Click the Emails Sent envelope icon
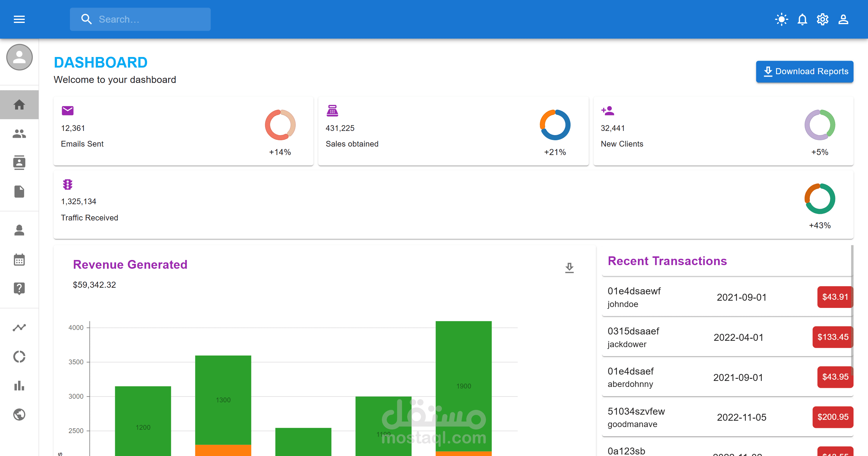Screen dimensions: 868x456 pos(68,110)
